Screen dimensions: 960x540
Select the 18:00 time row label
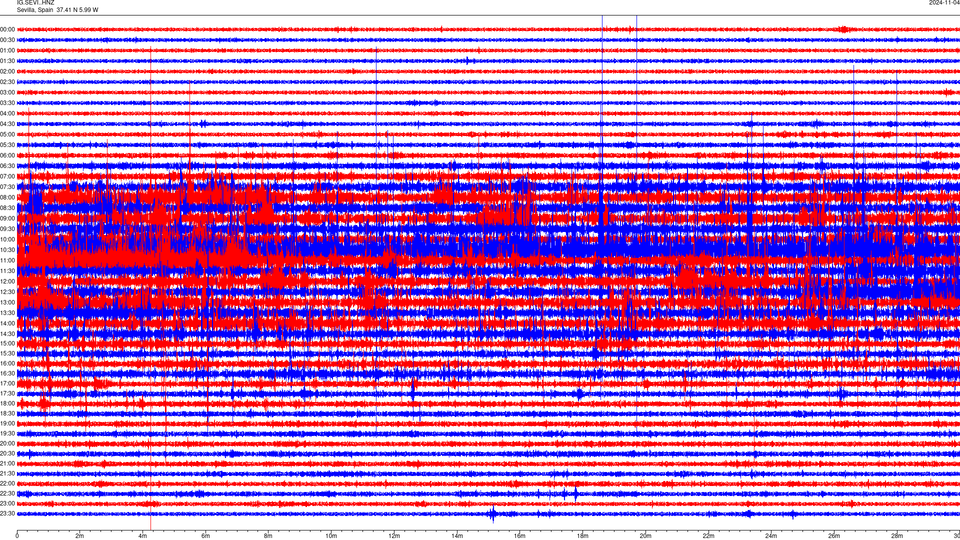click(7, 403)
